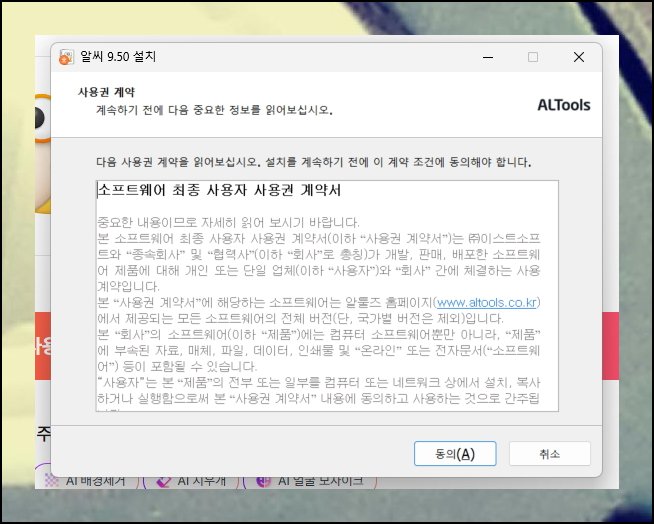Click the line 중요한 내용이므로 자세히 읽어 보시기 바랍니다
This screenshot has width=654, height=524.
click(x=228, y=222)
